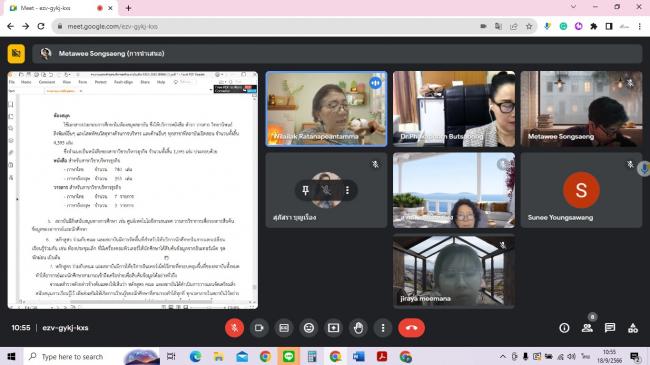Pin the สุภัสรา บุญเรือง tile
650x365 pixels.
(306, 190)
